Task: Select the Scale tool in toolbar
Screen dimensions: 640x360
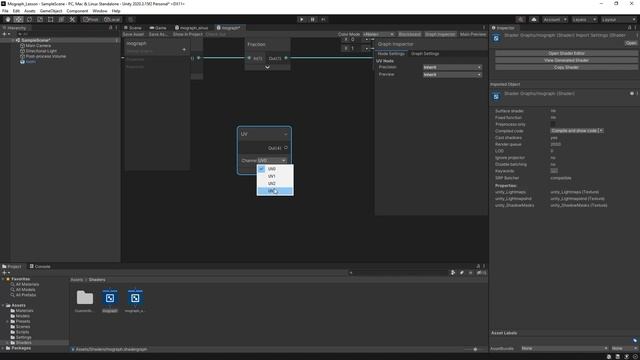Action: coord(40,20)
